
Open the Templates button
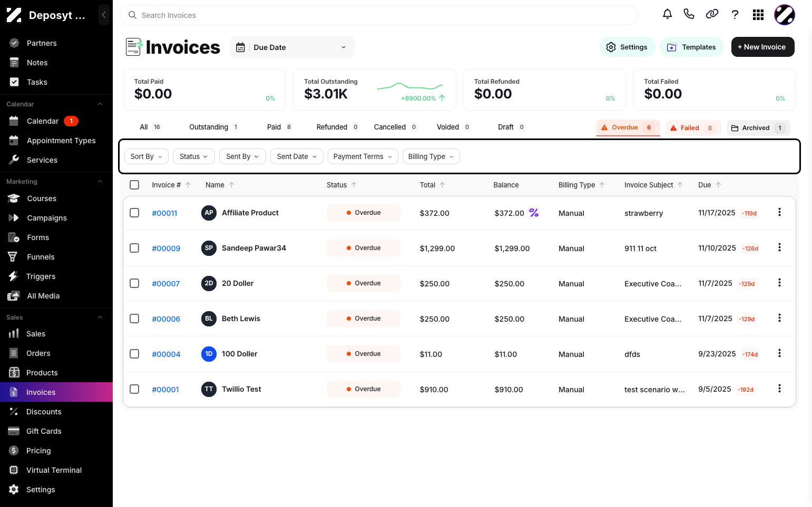(691, 47)
